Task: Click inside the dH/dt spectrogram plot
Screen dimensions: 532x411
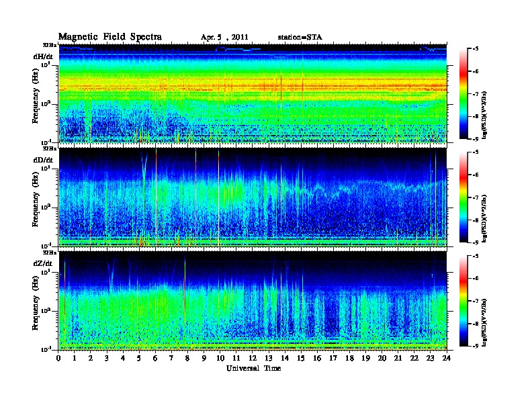Action: click(x=253, y=93)
